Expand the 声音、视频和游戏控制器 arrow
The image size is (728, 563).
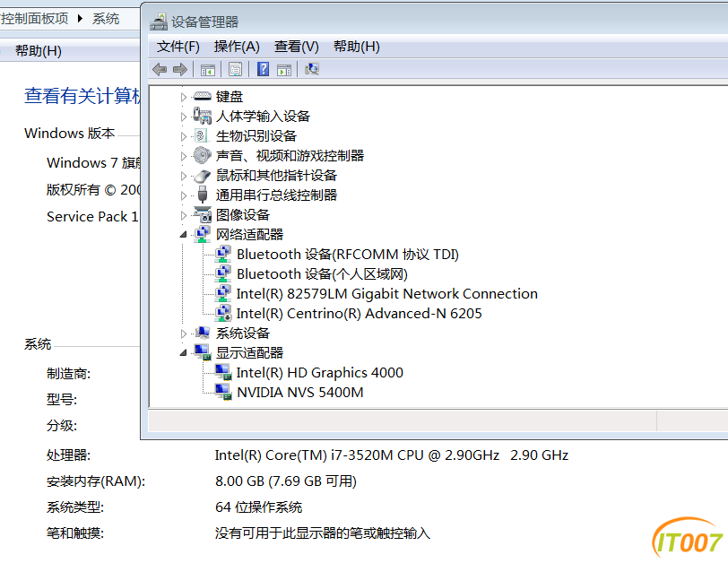pos(184,156)
